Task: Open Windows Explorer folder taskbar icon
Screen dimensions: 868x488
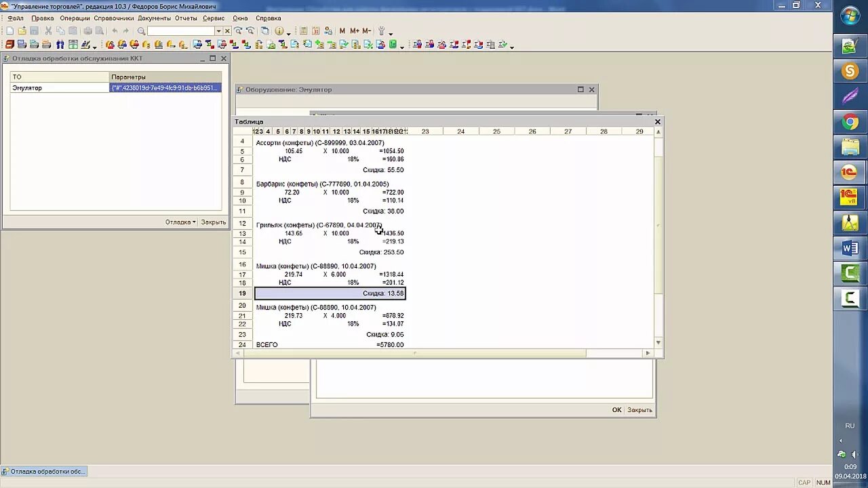Action: tap(850, 148)
